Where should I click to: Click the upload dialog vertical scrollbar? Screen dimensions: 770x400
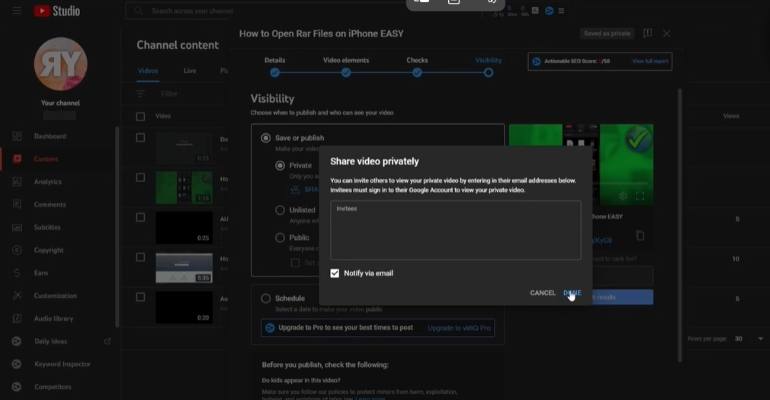(x=680, y=226)
